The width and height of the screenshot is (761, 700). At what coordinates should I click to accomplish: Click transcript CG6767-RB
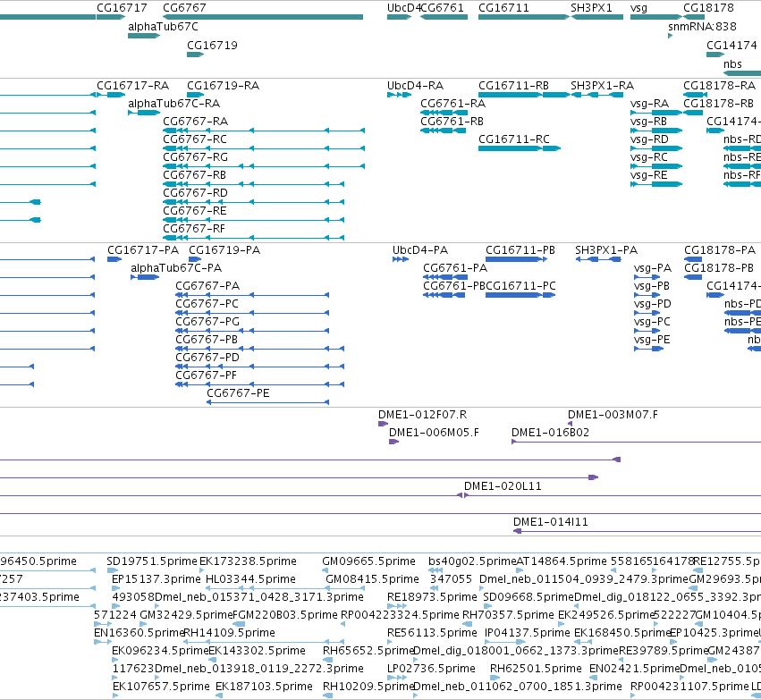coord(195,175)
